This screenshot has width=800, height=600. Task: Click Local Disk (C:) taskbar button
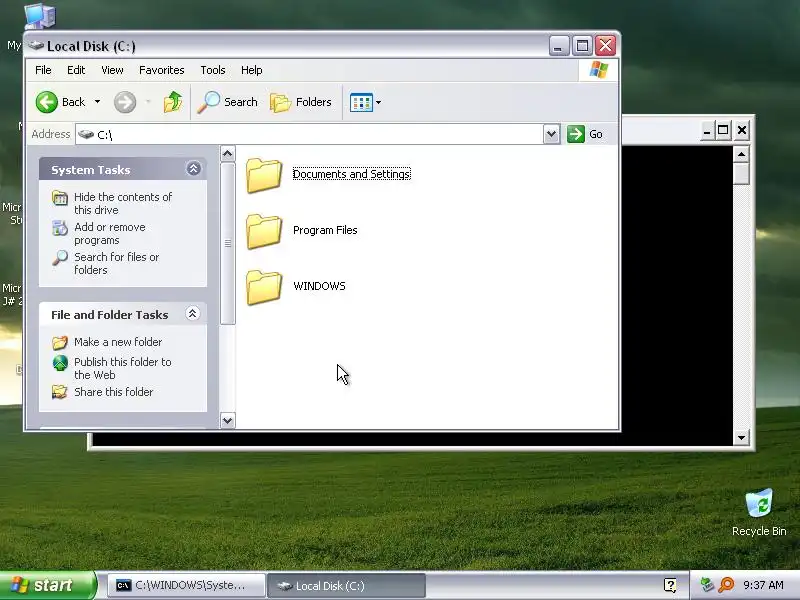(346, 585)
